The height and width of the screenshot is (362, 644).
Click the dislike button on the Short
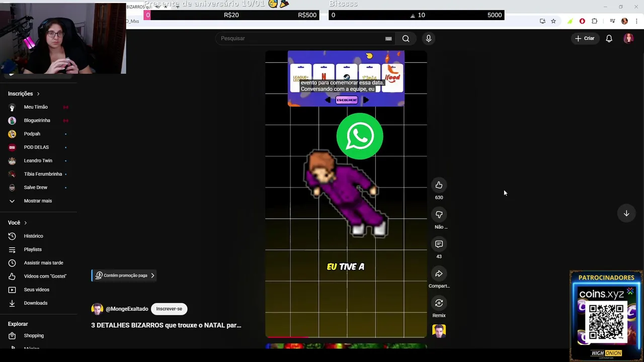pos(439,215)
